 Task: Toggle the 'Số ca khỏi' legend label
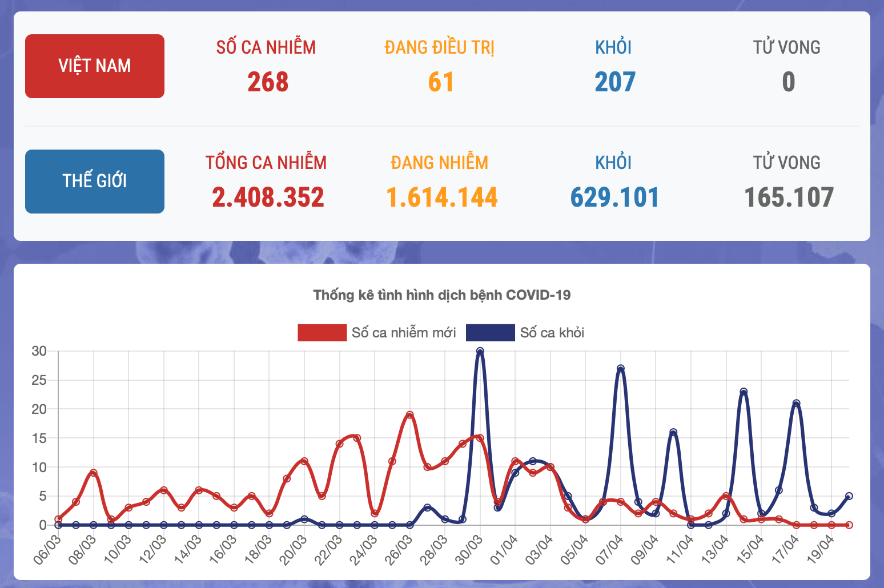tap(552, 333)
